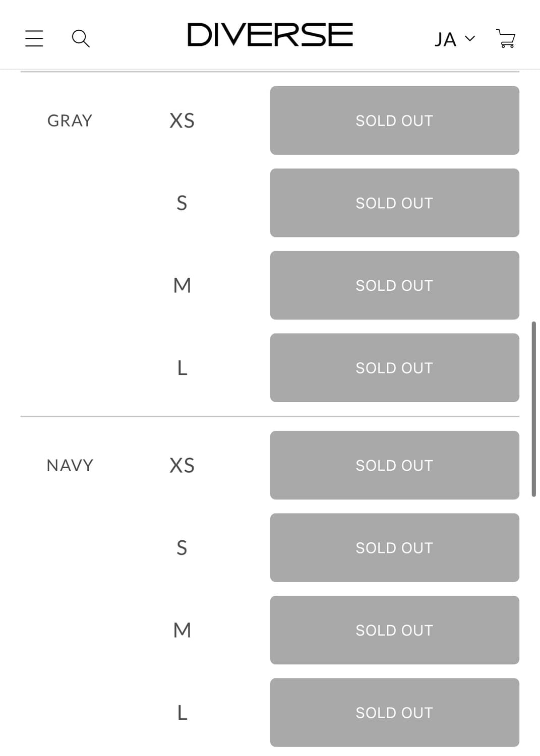Image resolution: width=540 pixels, height=756 pixels.
Task: Click the search magnifier icon
Action: [81, 38]
